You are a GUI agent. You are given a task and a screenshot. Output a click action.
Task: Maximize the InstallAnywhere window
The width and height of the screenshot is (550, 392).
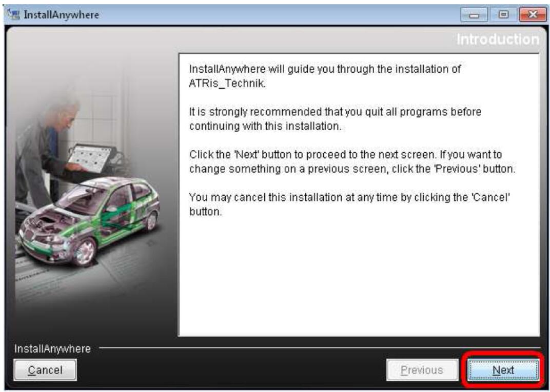(x=503, y=15)
